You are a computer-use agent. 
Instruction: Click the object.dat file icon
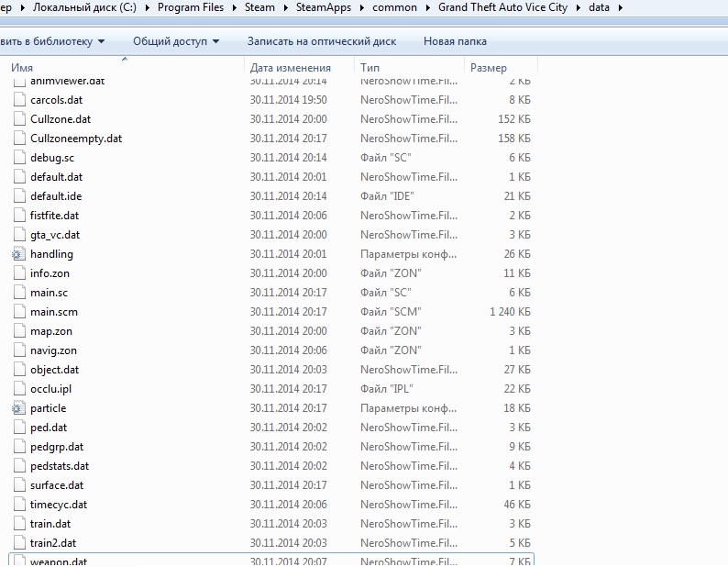[x=19, y=370]
